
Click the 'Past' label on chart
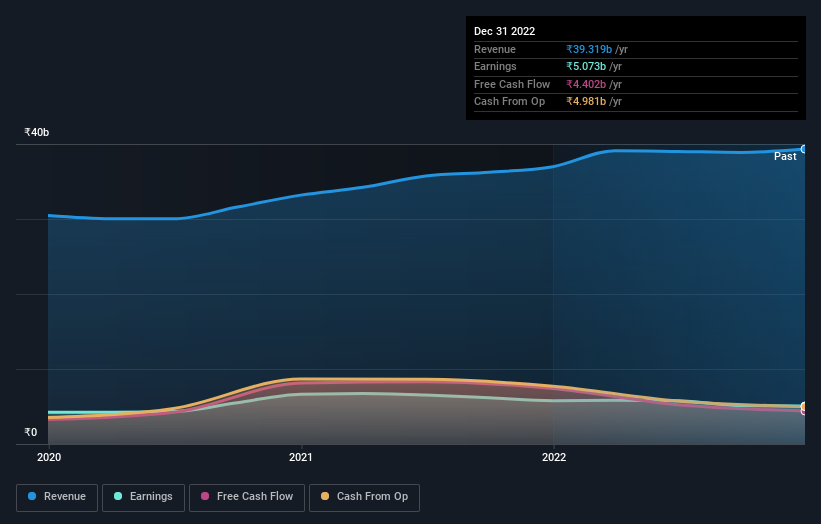tap(785, 157)
